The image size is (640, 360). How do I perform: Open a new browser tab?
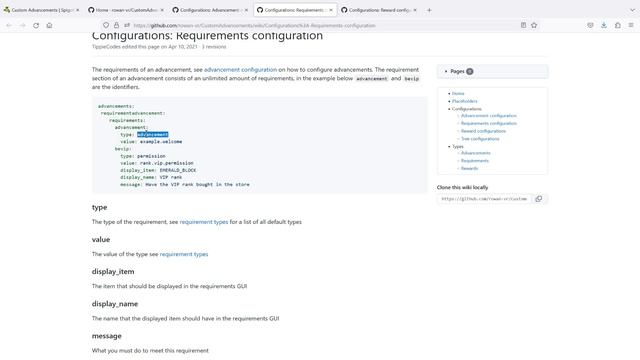(429, 10)
